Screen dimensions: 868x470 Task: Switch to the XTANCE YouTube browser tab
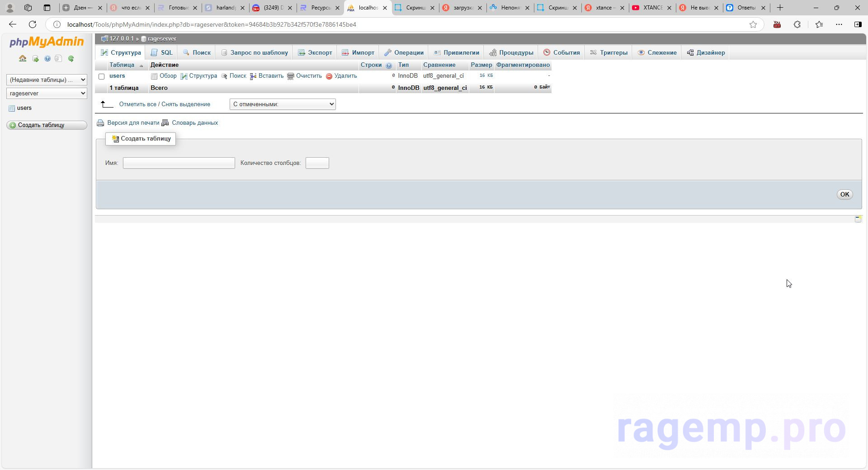coord(652,8)
